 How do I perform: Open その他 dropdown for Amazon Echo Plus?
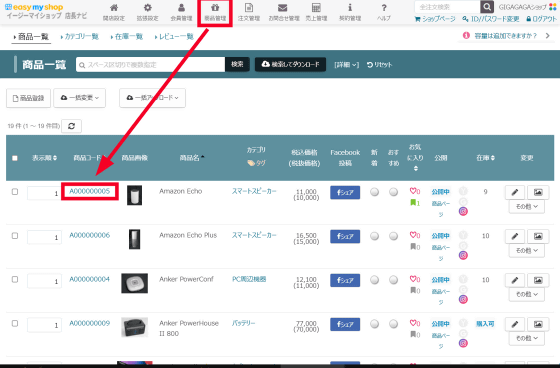click(526, 250)
